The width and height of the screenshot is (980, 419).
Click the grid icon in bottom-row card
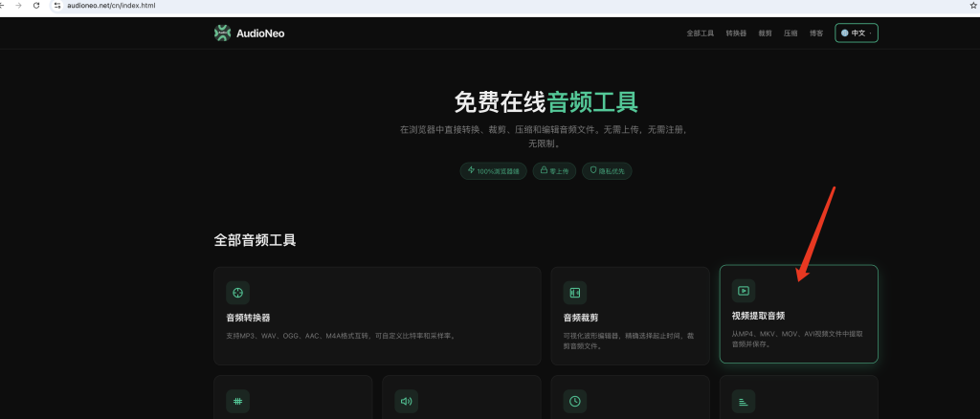pyautogui.click(x=237, y=401)
